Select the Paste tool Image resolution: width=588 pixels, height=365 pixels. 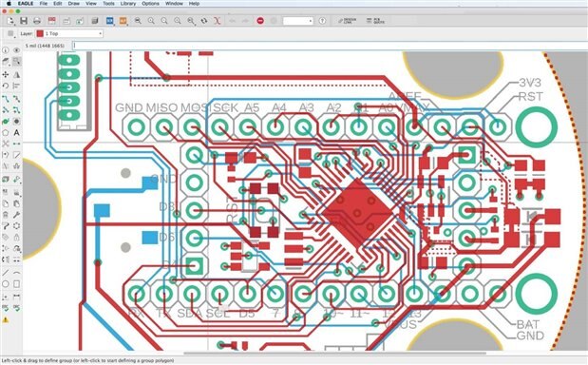click(x=16, y=203)
